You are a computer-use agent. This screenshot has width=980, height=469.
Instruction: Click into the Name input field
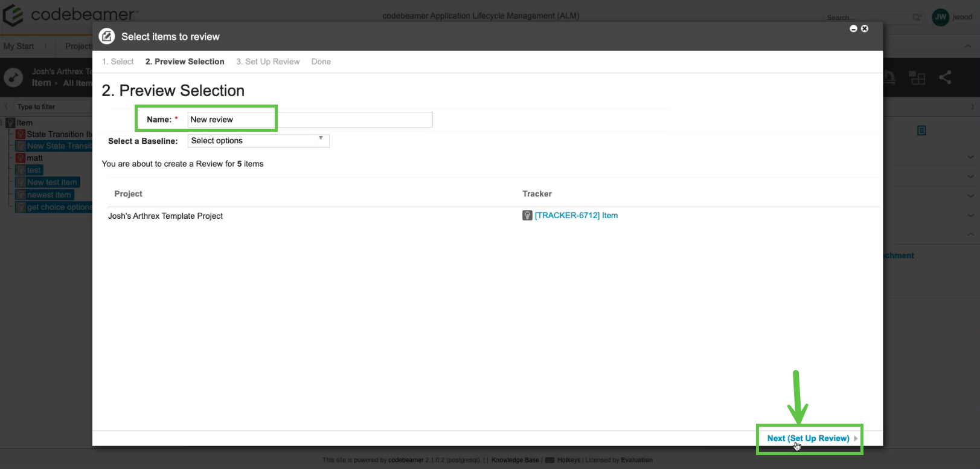(x=310, y=120)
